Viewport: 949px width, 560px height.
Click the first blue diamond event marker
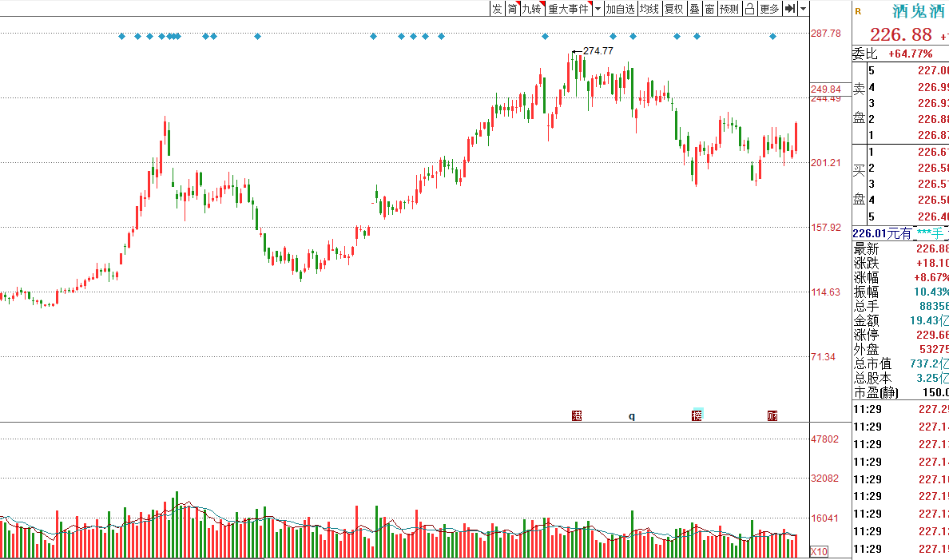[121, 36]
